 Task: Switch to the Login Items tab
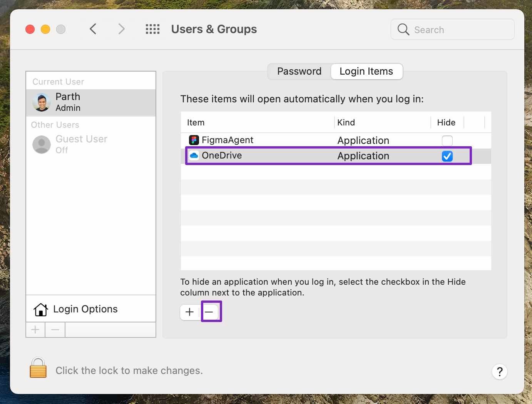[x=366, y=71]
